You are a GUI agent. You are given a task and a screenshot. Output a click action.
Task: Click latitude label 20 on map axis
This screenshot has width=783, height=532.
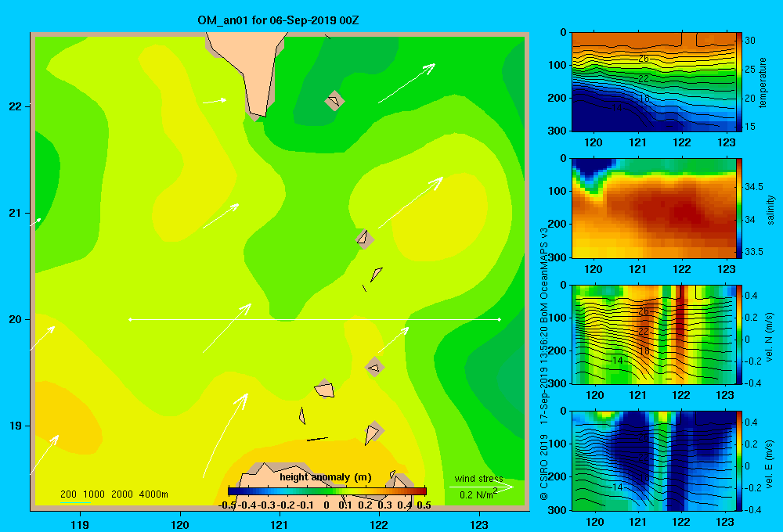coord(16,319)
